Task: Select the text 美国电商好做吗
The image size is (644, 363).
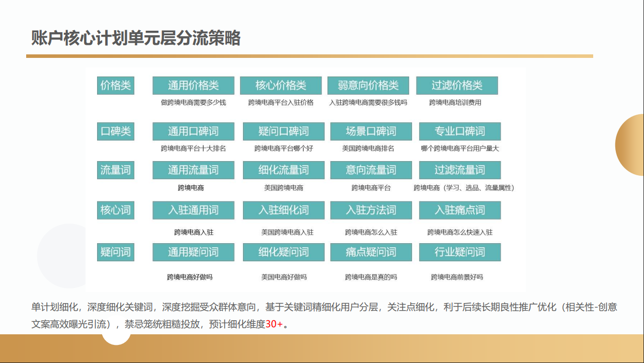Action: coord(284,277)
